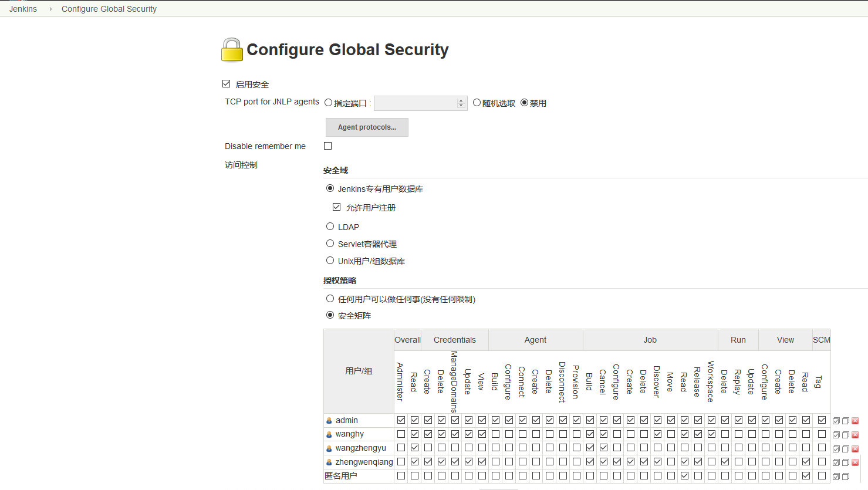This screenshot has width=868, height=490.
Task: Toggle Disconnect permission for 匿名用户
Action: pyautogui.click(x=563, y=476)
